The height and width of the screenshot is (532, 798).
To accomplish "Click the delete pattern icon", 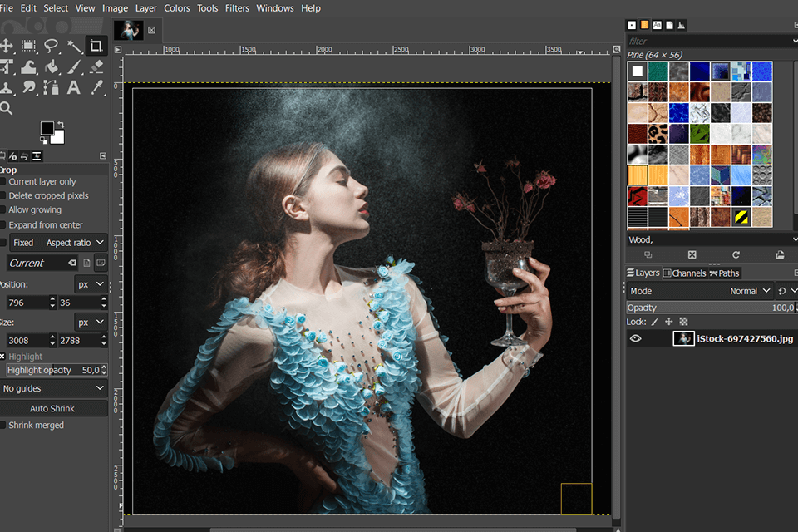I will click(x=692, y=254).
